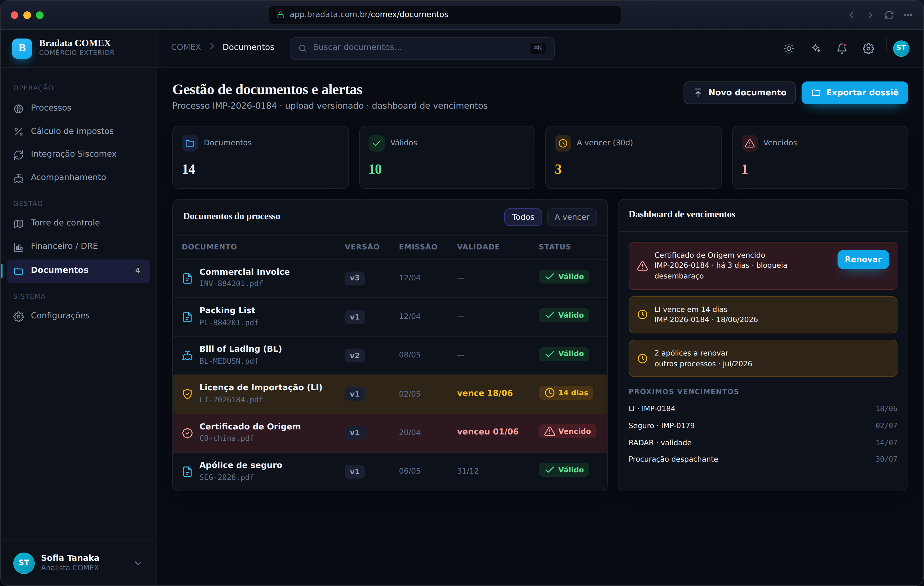This screenshot has height=586, width=924.
Task: Open the 2 apólices a renovar alert
Action: (x=762, y=358)
